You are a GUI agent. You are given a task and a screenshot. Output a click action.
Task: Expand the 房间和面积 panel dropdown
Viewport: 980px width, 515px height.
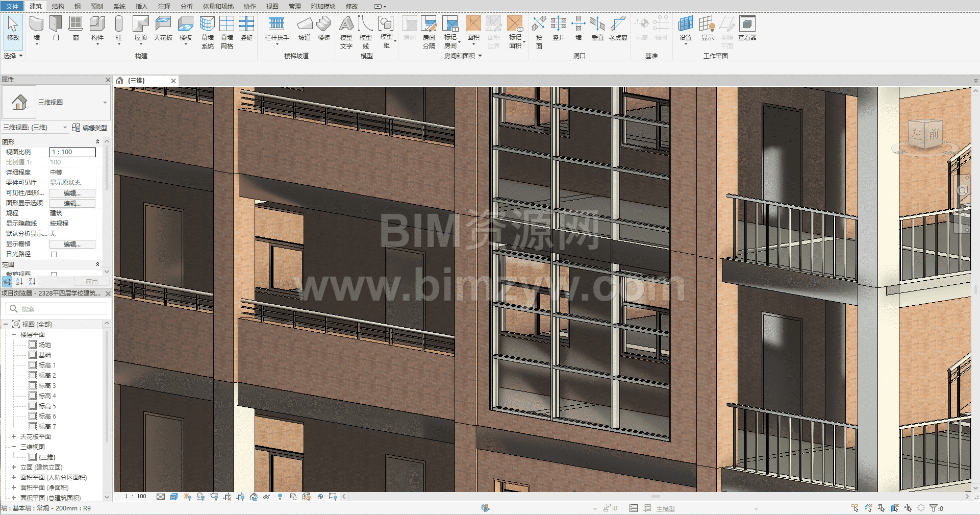[463, 56]
